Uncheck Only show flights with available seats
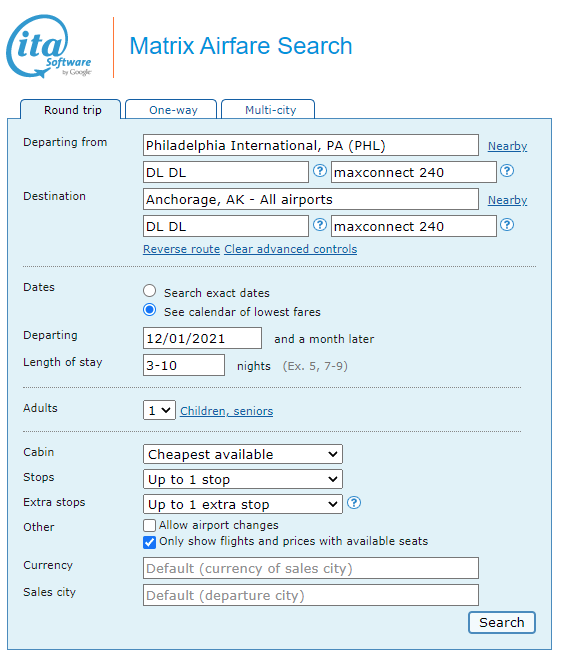 point(149,542)
